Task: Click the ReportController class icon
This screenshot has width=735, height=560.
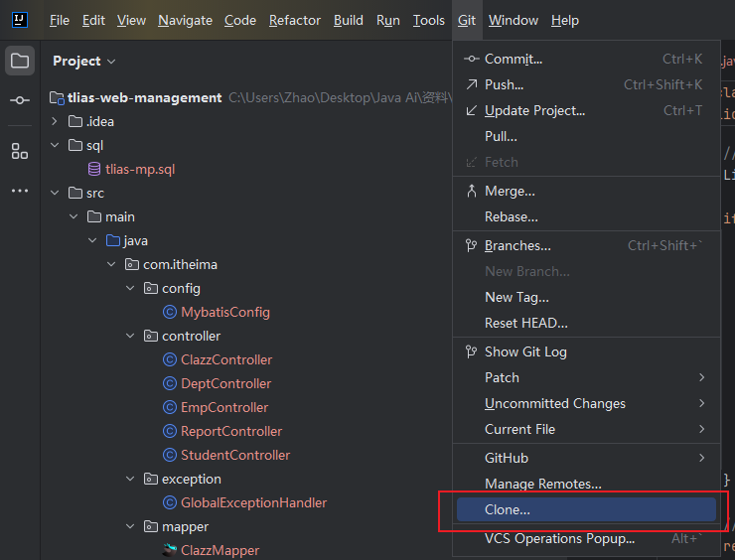Action: [x=169, y=431]
